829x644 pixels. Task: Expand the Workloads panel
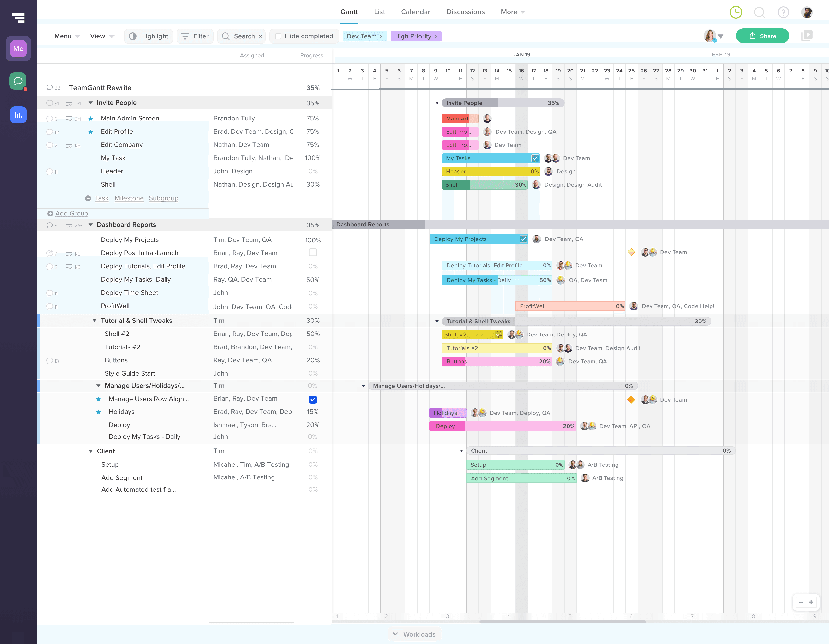pos(414,634)
